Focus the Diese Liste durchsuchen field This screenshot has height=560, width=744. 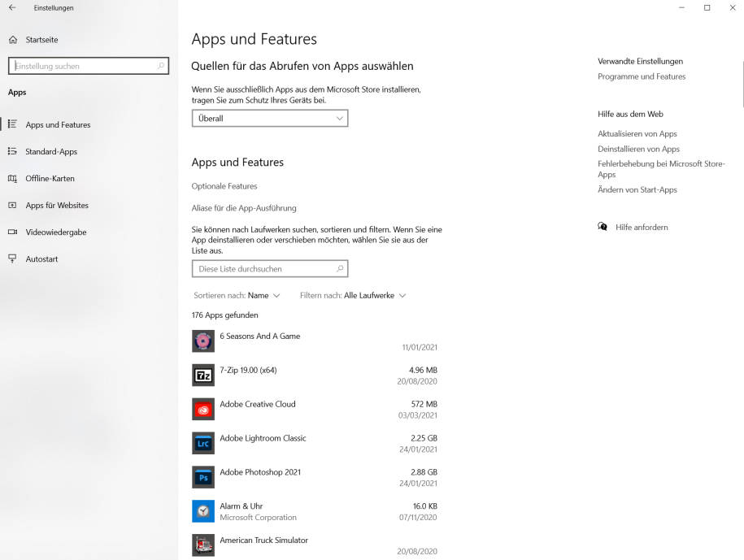270,269
